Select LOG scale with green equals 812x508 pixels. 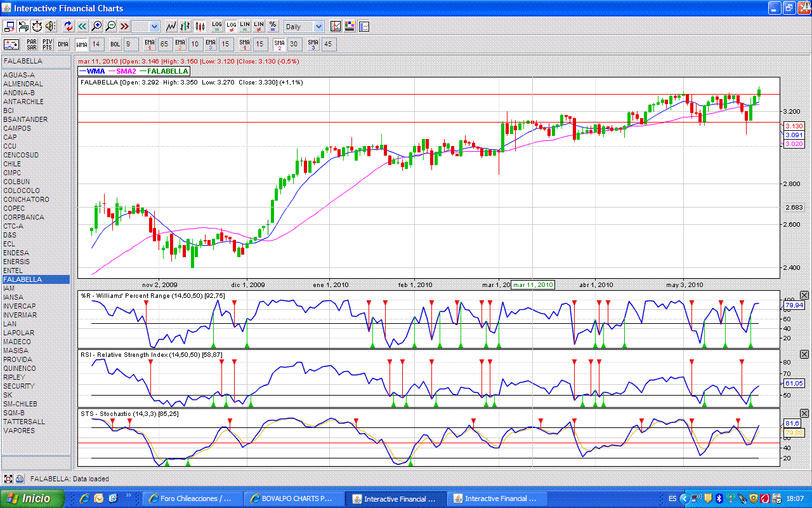(x=217, y=27)
